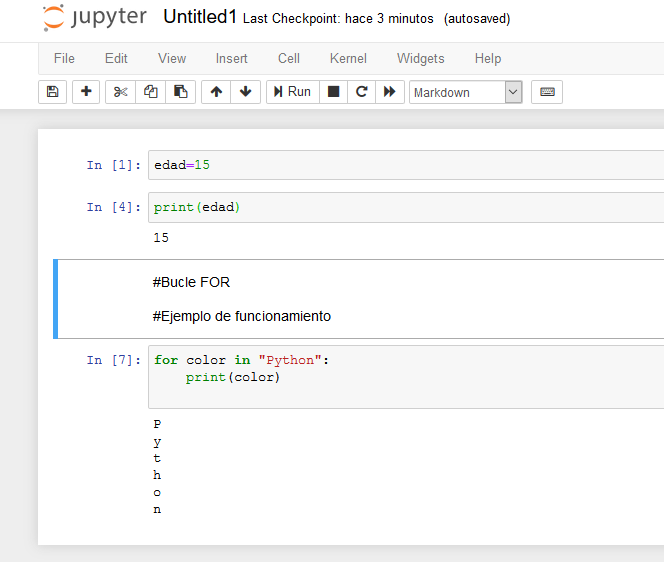Viewport: 664px width, 562px height.
Task: Click the output letter P
Action: click(157, 424)
